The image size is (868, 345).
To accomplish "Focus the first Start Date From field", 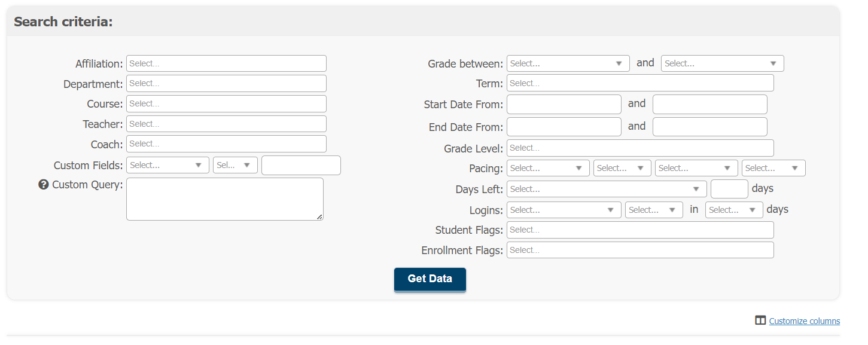I will pyautogui.click(x=564, y=104).
